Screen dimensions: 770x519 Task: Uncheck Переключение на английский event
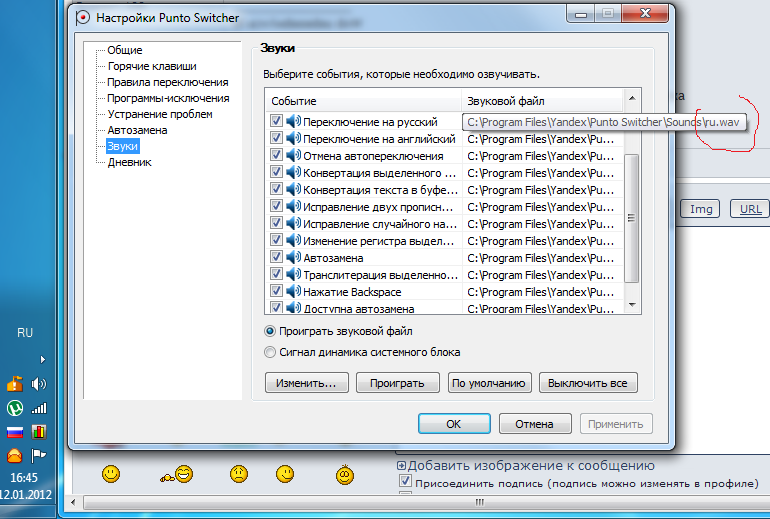(x=276, y=138)
